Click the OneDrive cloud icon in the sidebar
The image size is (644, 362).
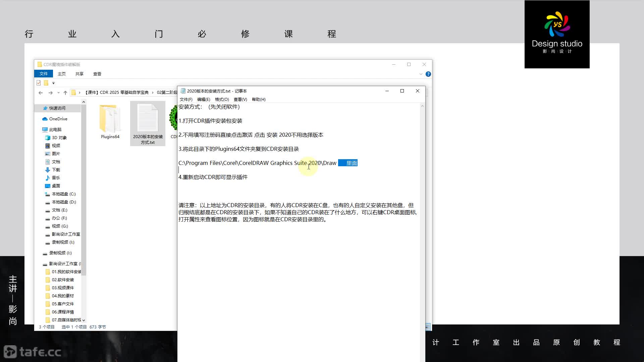tap(45, 119)
